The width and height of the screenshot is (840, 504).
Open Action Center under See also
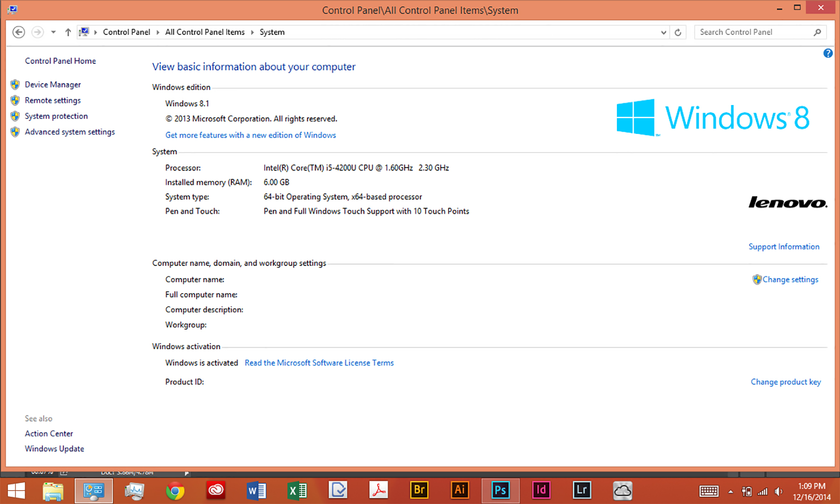point(49,434)
